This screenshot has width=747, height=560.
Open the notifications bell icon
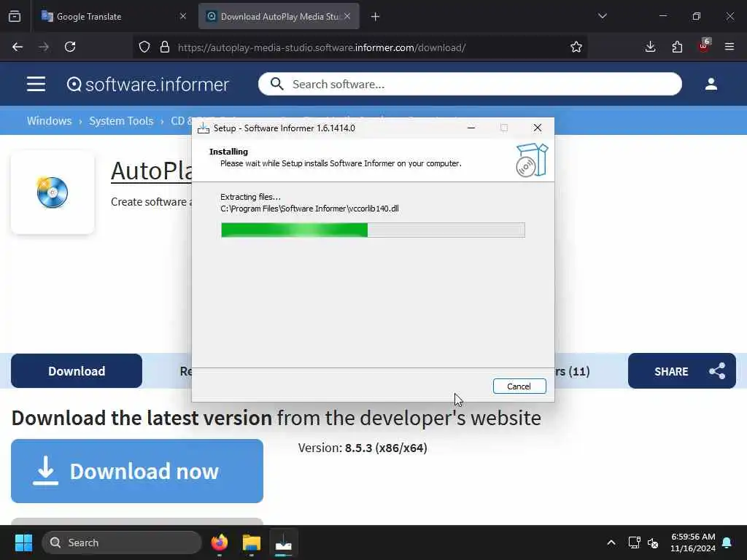click(727, 542)
